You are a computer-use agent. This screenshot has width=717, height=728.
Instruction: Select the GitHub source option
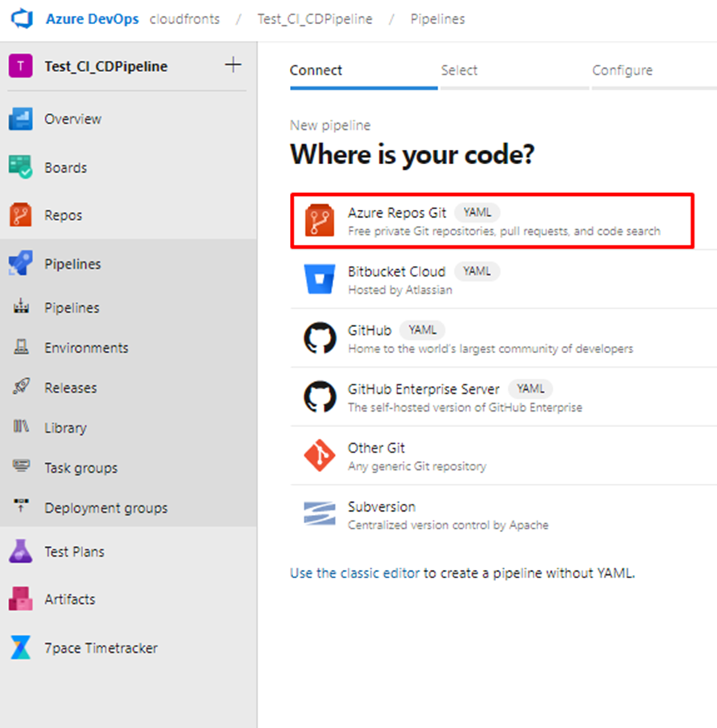(504, 339)
